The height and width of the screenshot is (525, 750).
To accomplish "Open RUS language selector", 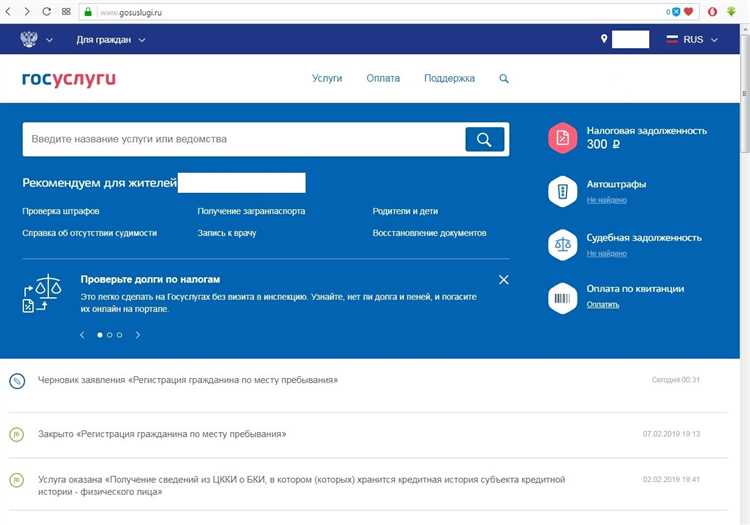I will (x=692, y=40).
